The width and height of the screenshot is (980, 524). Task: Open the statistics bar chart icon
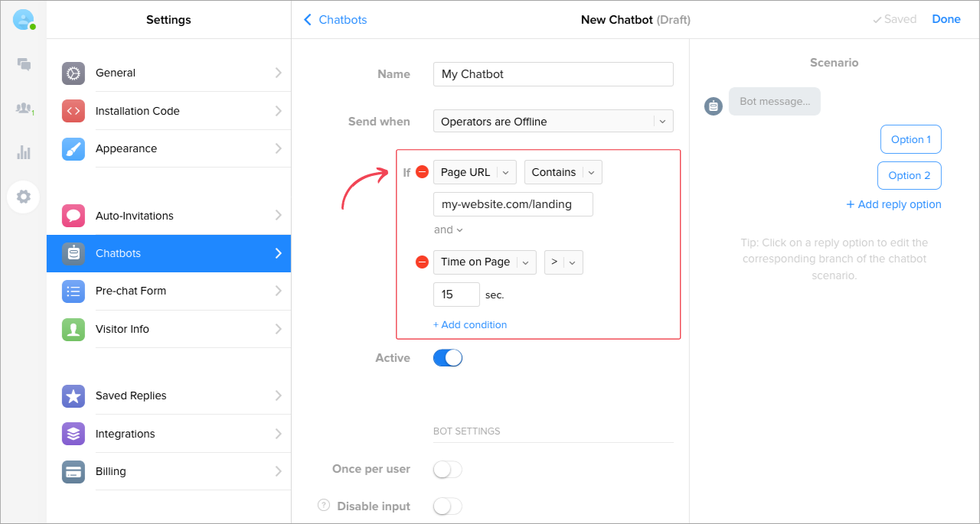24,152
